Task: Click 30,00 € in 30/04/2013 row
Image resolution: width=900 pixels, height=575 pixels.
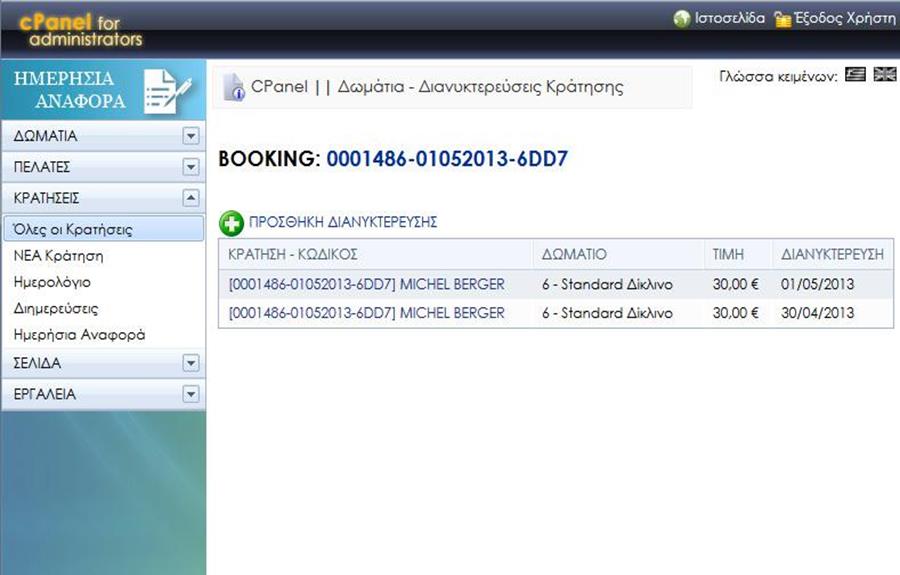Action: [735, 313]
